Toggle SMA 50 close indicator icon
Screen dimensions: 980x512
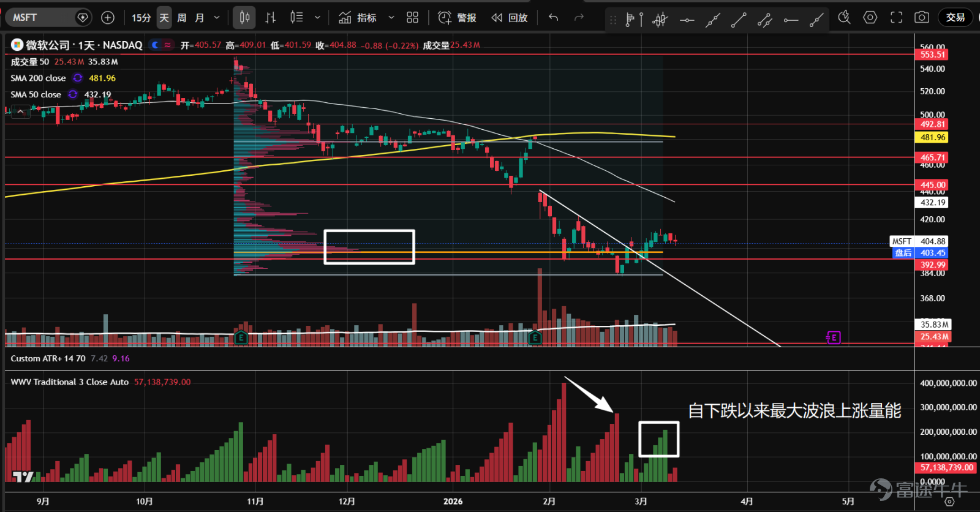[73, 94]
